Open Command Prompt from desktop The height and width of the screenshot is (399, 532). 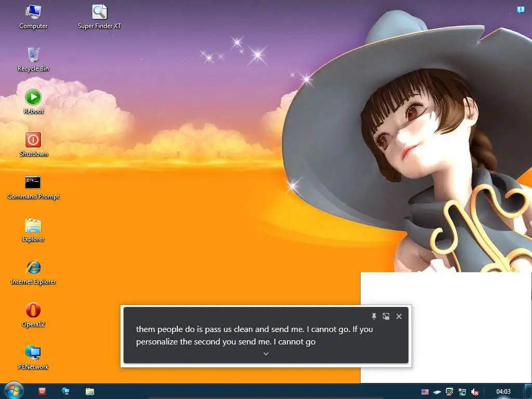[33, 187]
